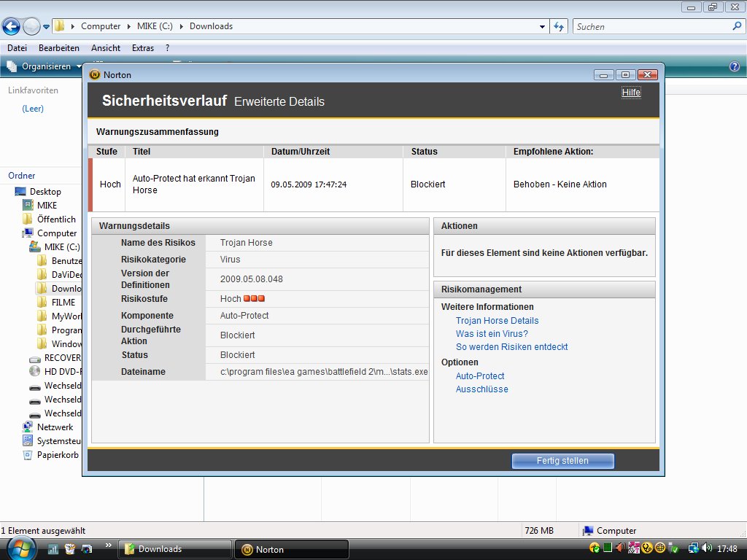
Task: Click the search magnifier icon
Action: 737,26
